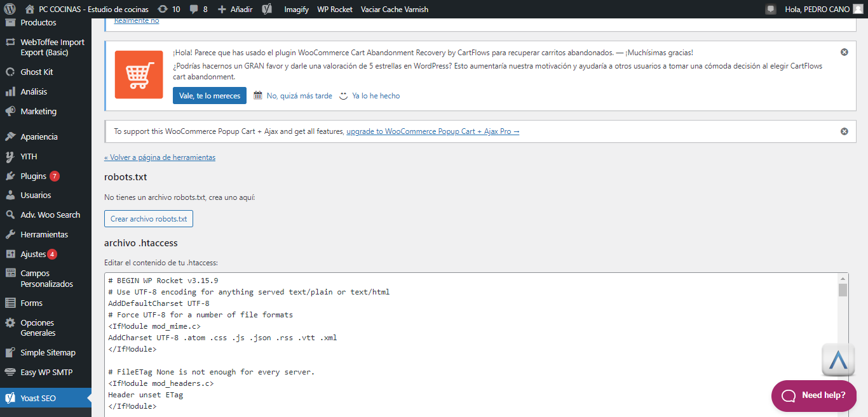Image resolution: width=868 pixels, height=417 pixels.
Task: Open Yoast SEO in the sidebar
Action: pos(46,398)
